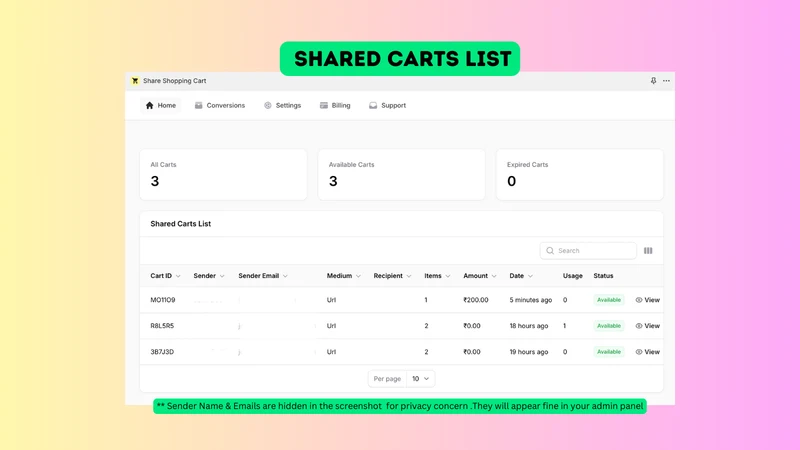Click the Status column header

pos(603,276)
